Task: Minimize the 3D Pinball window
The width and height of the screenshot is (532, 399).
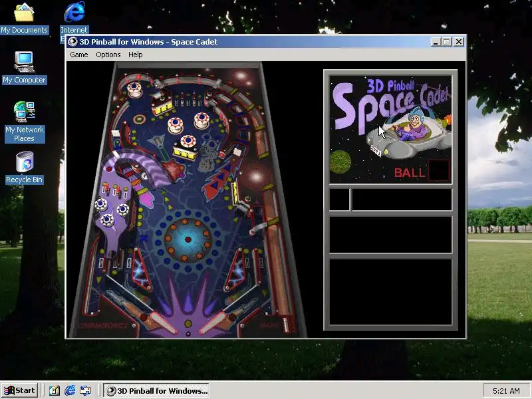Action: [436, 42]
